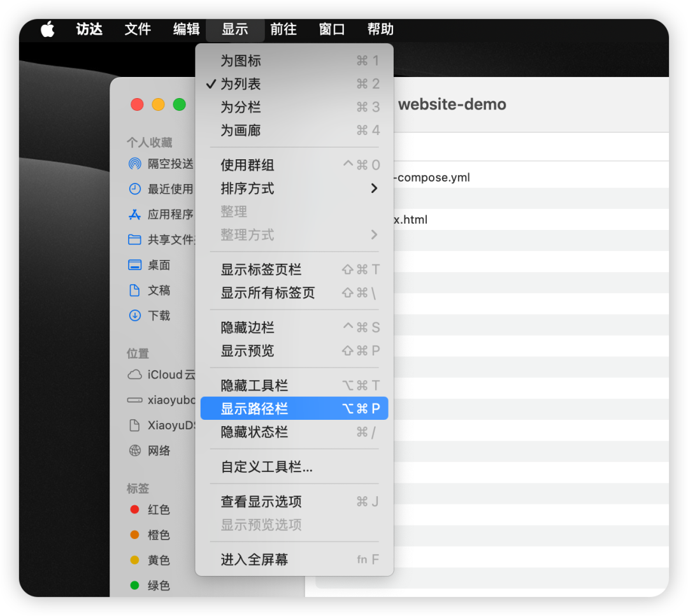
Task: Click the 红色 tag label
Action: [159, 510]
